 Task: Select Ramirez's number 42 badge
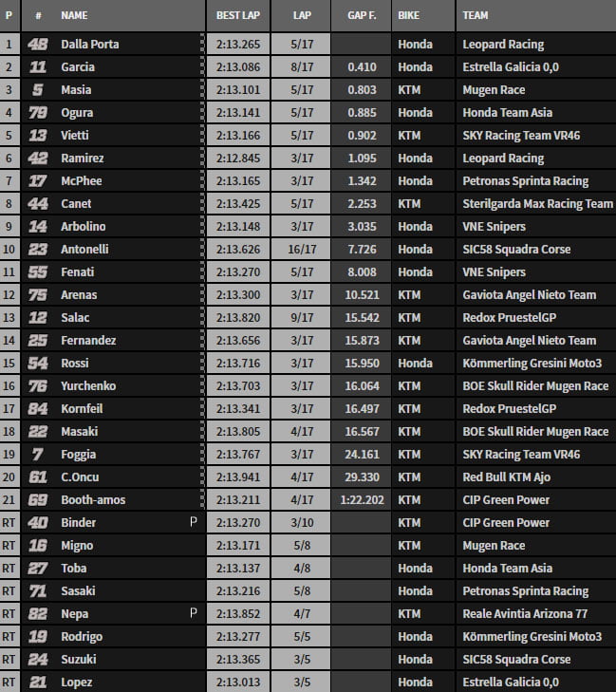click(38, 159)
